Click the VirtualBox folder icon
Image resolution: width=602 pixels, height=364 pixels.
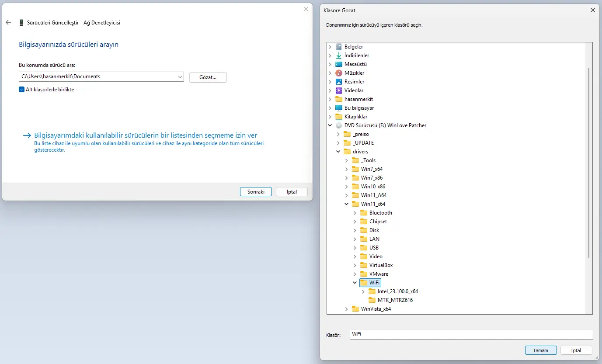pos(364,265)
